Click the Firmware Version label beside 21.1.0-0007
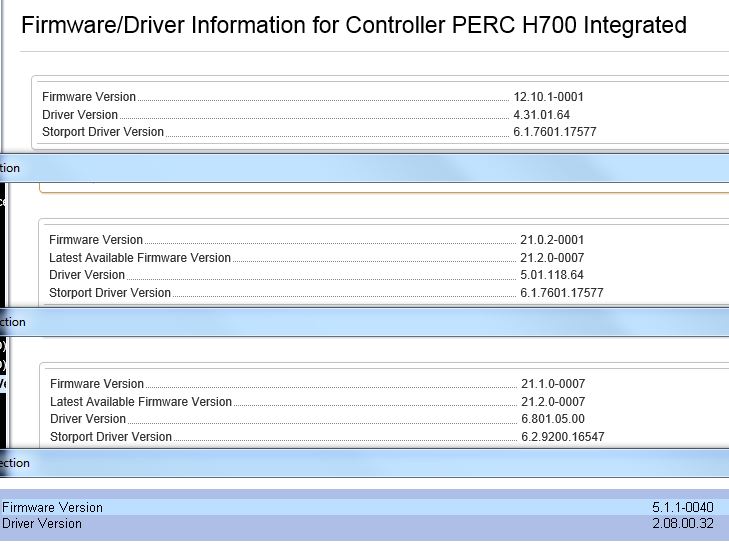 click(97, 384)
